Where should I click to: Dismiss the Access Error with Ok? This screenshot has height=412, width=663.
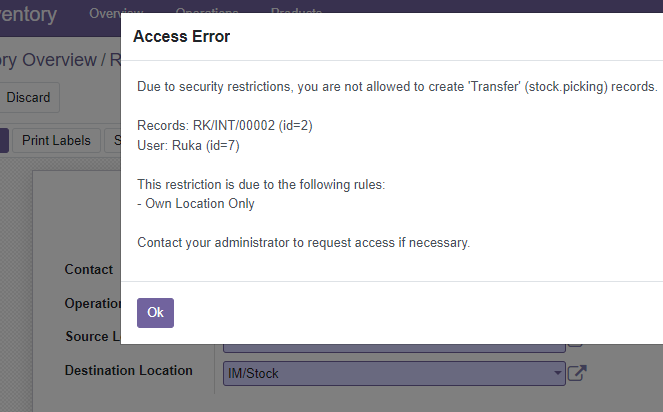[x=155, y=313]
